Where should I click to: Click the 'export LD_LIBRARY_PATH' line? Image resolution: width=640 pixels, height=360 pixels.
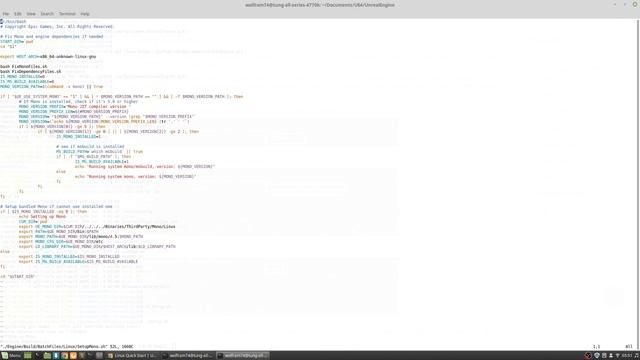[x=97, y=247]
